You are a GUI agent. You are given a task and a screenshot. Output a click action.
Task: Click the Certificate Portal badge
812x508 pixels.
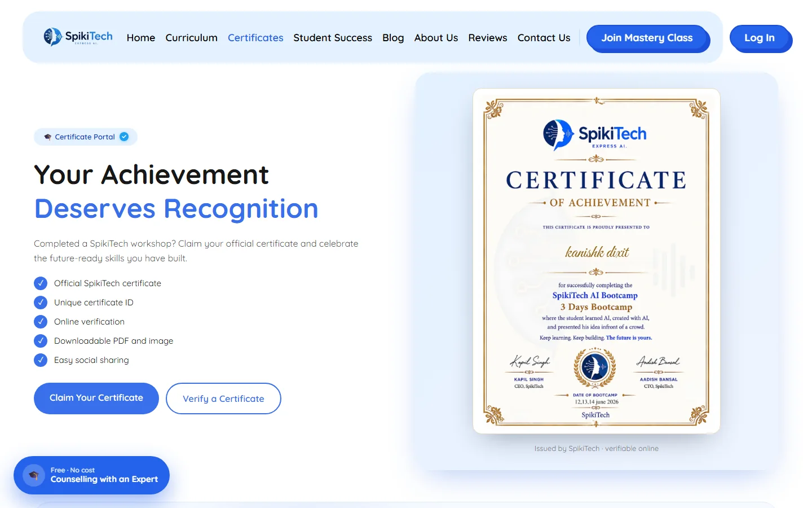[86, 137]
